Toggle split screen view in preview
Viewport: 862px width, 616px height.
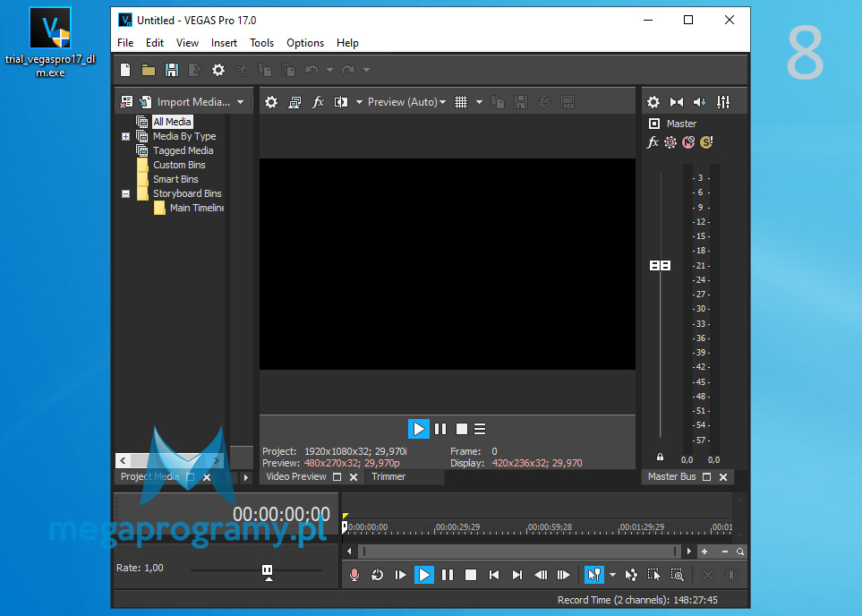pos(341,102)
